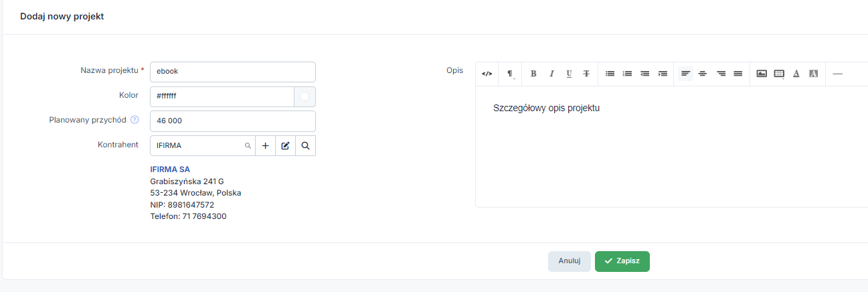868x292 pixels.
Task: Add new kontrahent with plus icon
Action: tap(265, 145)
